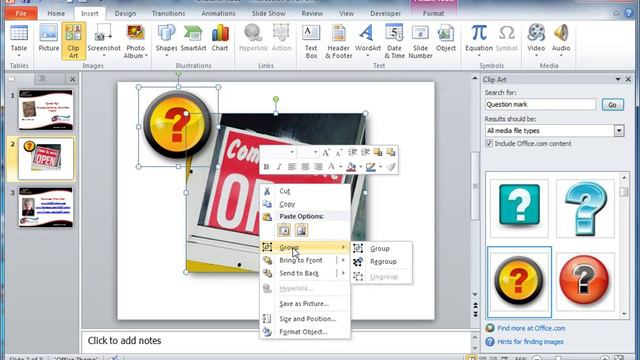Insert Audio
This screenshot has width=640, height=360.
[x=561, y=41]
